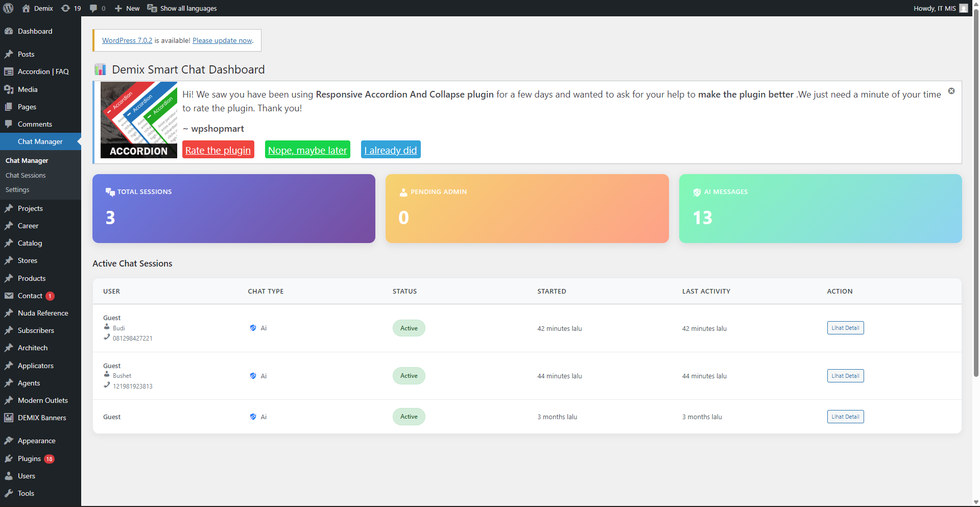This screenshot has width=980, height=507.
Task: Click the Plugins 18 updates badge
Action: [49, 459]
